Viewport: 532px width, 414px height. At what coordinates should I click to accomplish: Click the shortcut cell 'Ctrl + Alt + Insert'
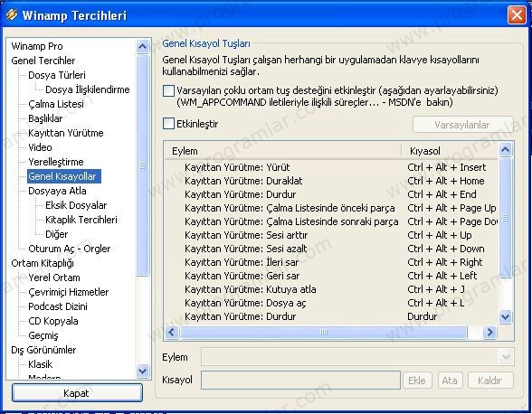(x=447, y=167)
